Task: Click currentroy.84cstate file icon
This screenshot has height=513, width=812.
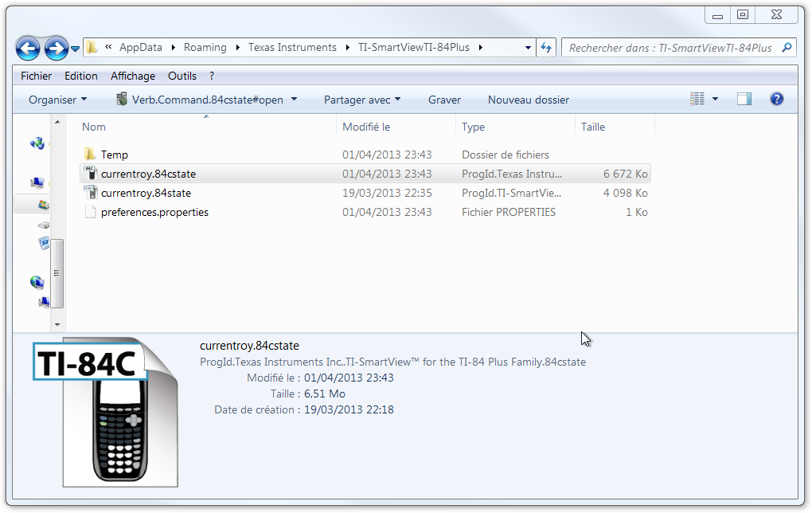Action: [90, 173]
